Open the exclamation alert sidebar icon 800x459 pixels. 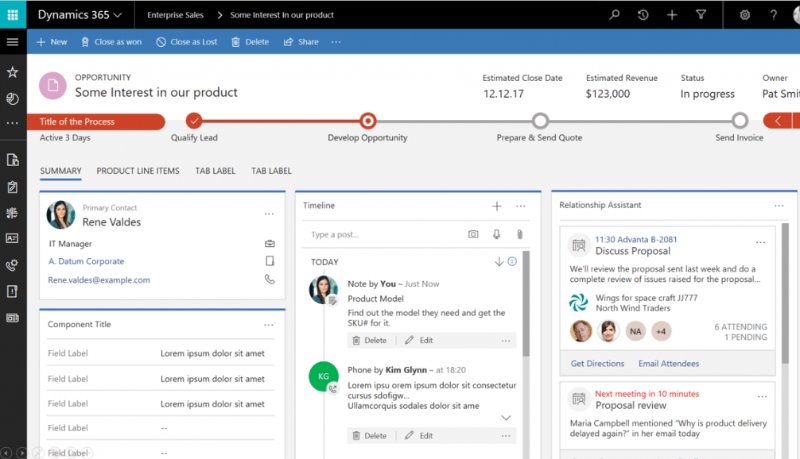pos(12,291)
